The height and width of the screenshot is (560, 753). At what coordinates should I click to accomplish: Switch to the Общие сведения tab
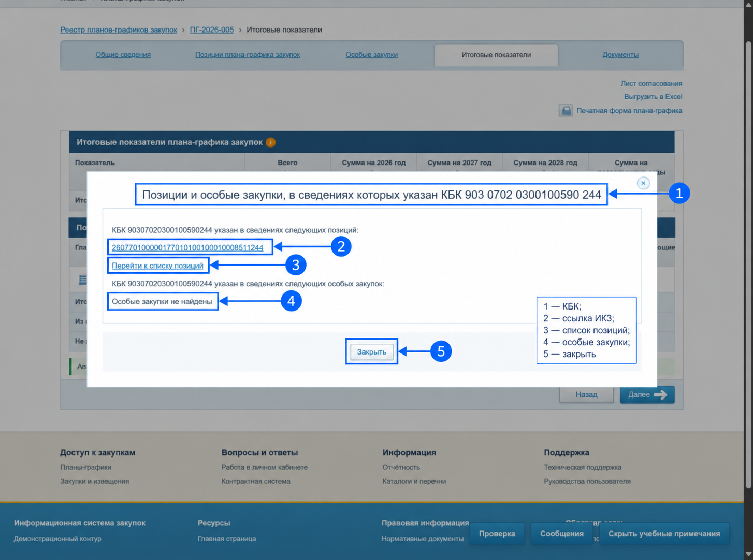123,55
